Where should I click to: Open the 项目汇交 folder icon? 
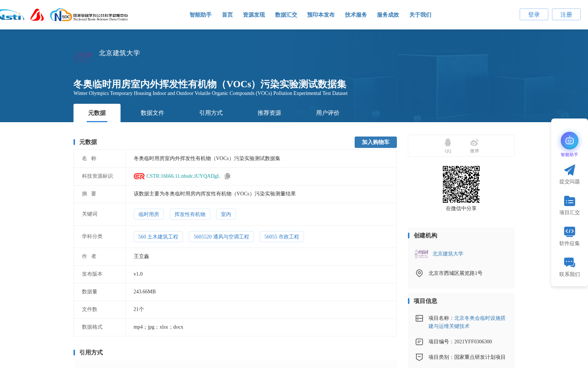(x=569, y=201)
